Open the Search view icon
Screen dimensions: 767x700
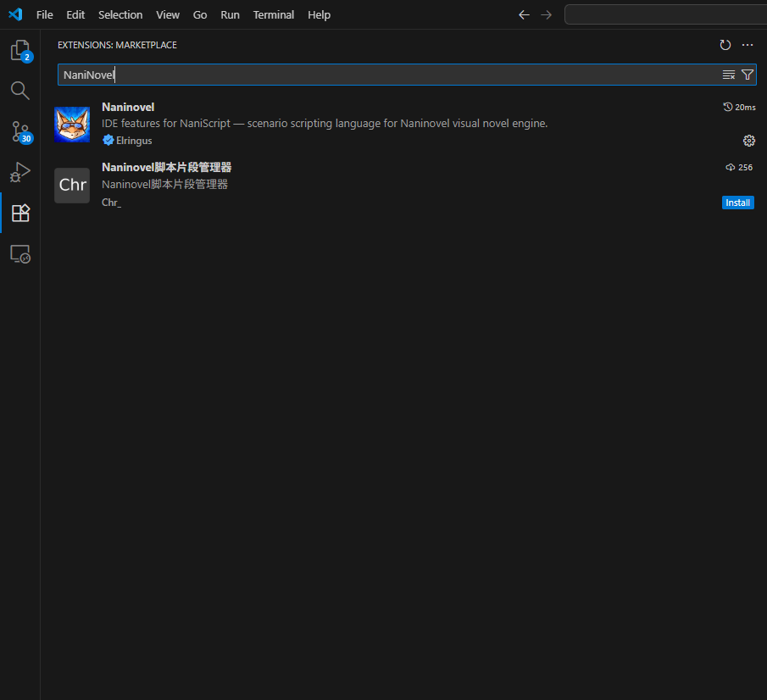click(20, 91)
